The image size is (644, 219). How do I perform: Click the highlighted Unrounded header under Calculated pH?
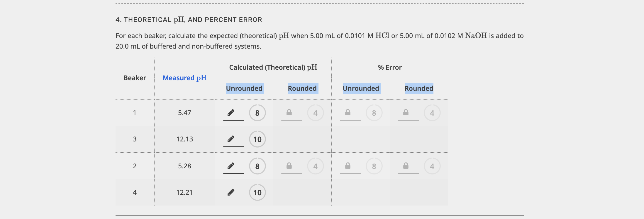coord(244,88)
